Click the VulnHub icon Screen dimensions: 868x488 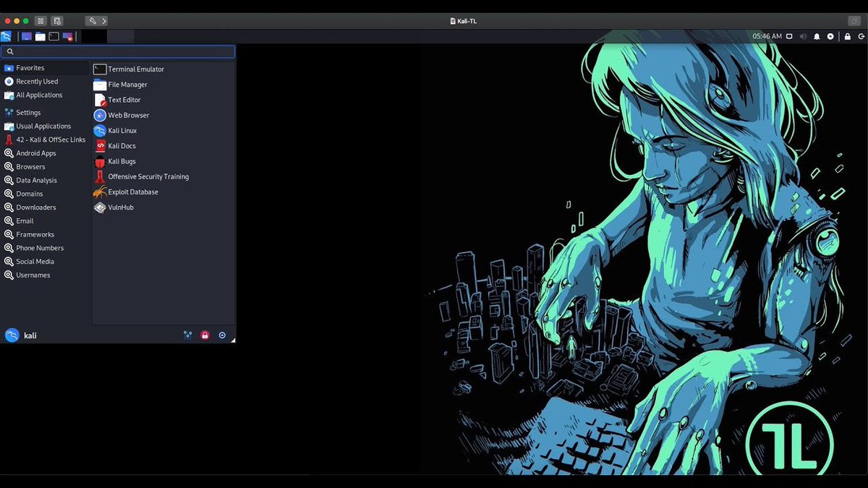coord(100,207)
